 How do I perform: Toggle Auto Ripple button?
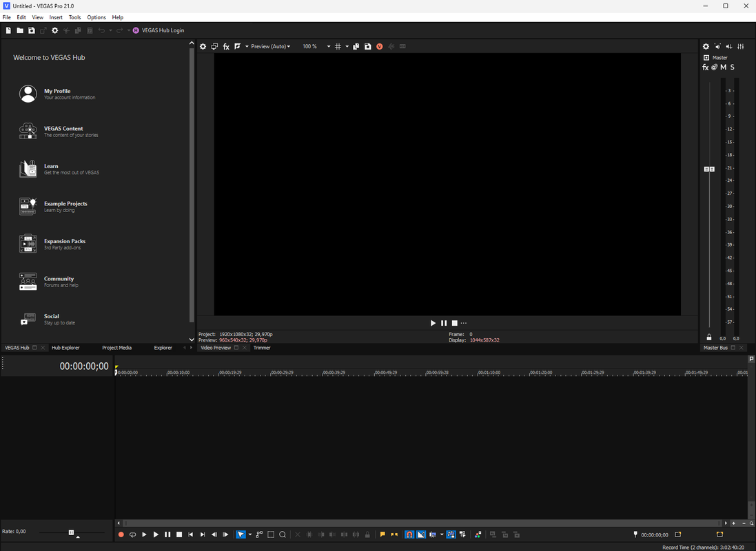433,534
